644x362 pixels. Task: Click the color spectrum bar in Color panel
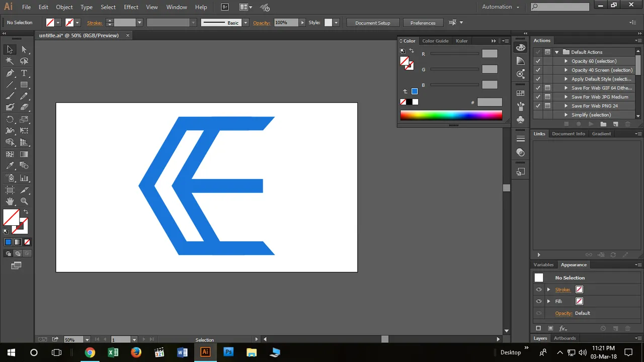point(451,115)
